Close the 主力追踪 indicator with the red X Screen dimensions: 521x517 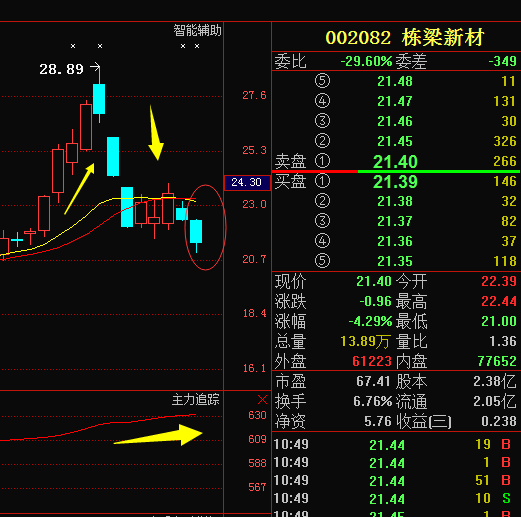tap(262, 400)
